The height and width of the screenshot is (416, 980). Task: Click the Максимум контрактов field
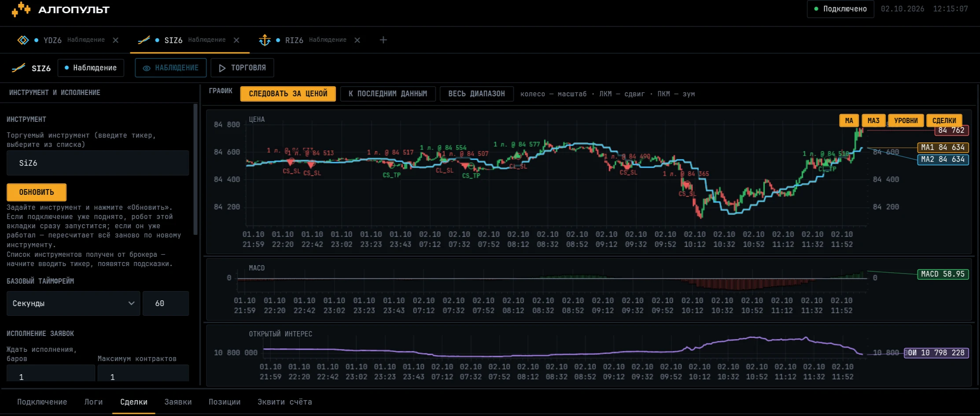pyautogui.click(x=143, y=374)
